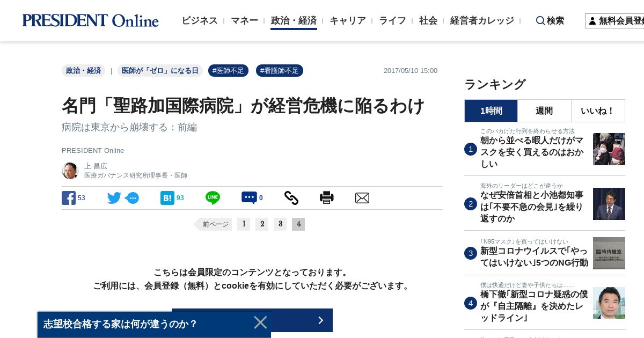Open the 志望校合格する家 banner link
The width and height of the screenshot is (644, 338).
(121, 324)
